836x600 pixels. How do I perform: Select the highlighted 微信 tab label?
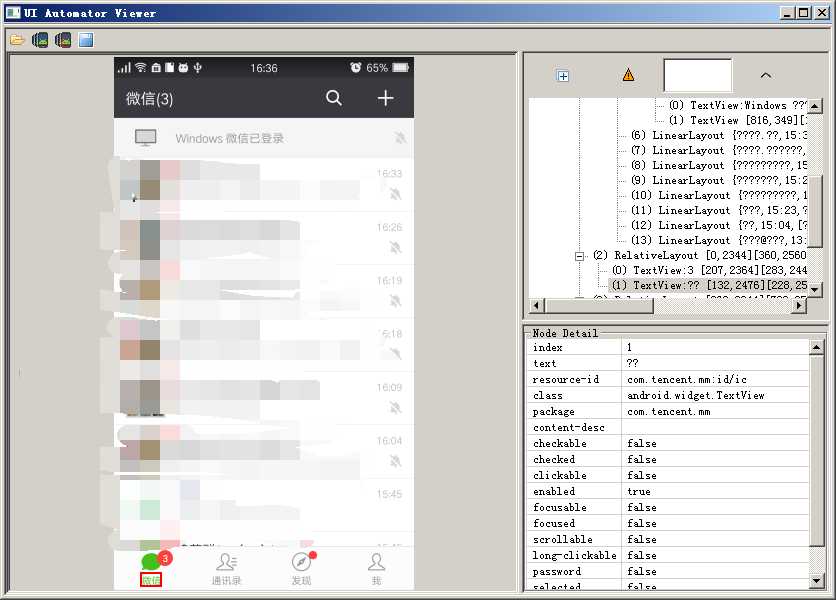pos(151,580)
